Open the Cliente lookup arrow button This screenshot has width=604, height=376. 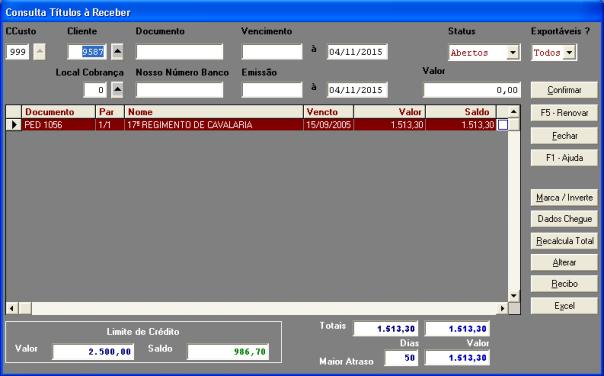[117, 52]
